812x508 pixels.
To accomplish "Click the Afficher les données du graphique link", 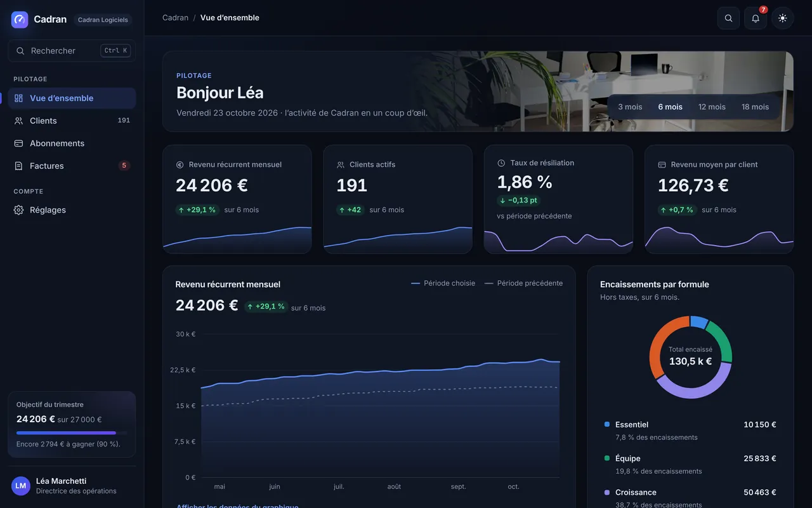I will [237, 506].
